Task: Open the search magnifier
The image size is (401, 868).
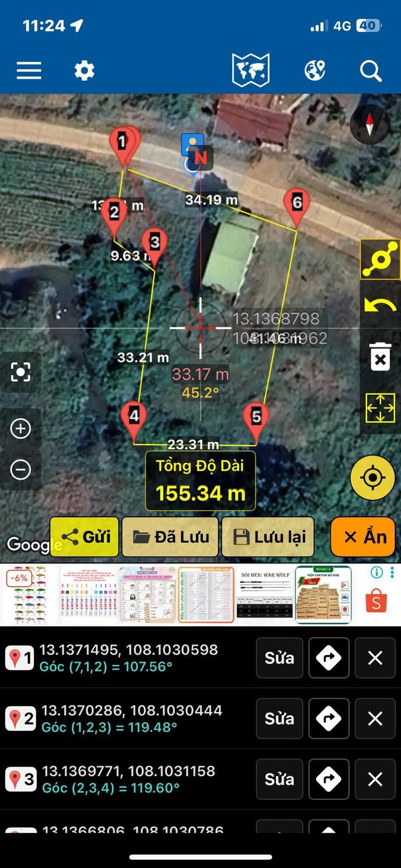Action: pos(370,71)
